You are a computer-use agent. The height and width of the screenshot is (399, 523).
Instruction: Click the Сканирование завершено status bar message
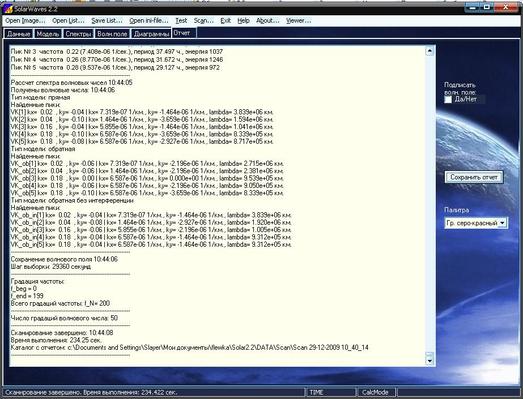tap(91, 392)
